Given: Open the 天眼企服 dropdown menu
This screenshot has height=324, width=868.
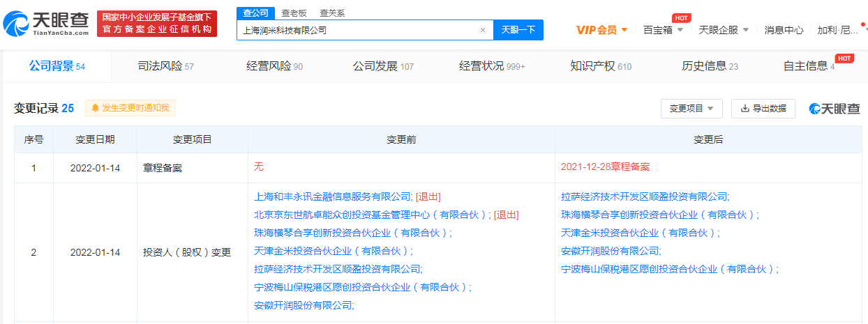Looking at the screenshot, I should tap(724, 30).
